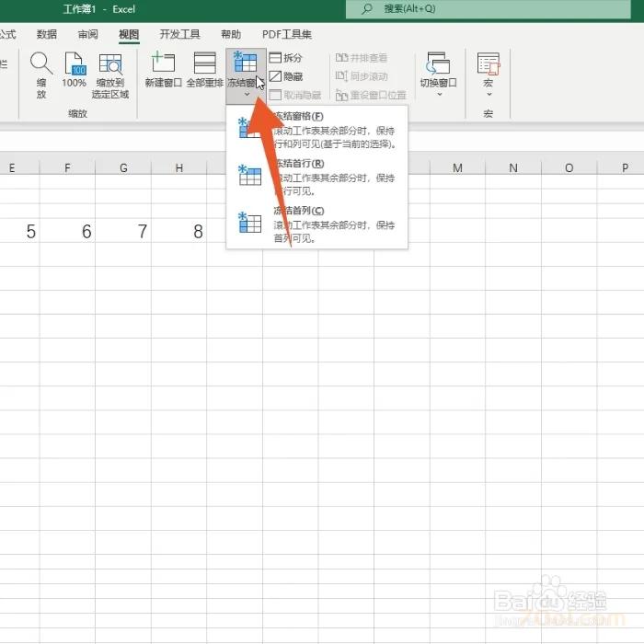The image size is (644, 644).
Task: Click the Split (拆分) button
Action: (x=286, y=58)
